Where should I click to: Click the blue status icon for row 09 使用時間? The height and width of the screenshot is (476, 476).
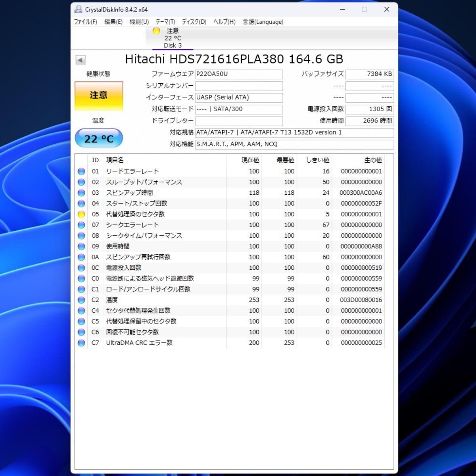pyautogui.click(x=81, y=246)
